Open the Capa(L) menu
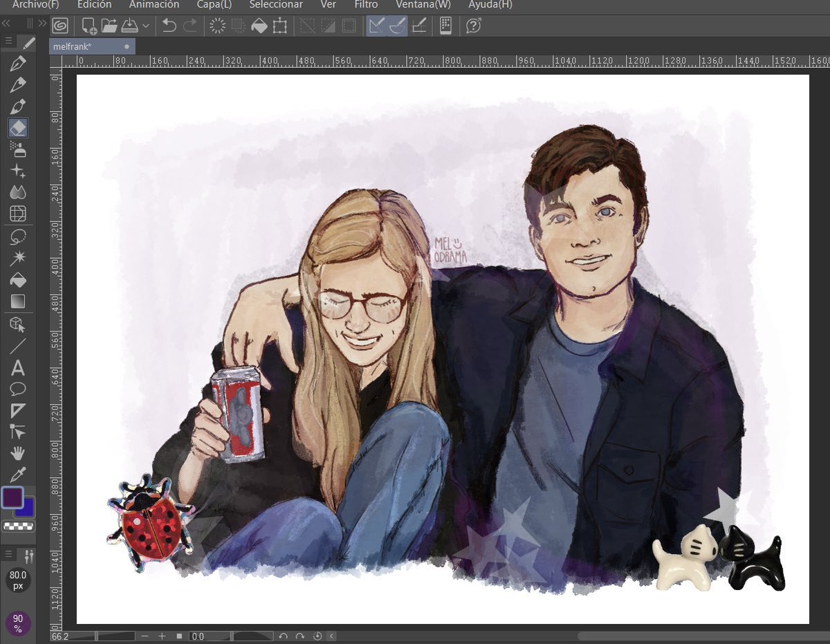Image resolution: width=830 pixels, height=644 pixels. [214, 5]
